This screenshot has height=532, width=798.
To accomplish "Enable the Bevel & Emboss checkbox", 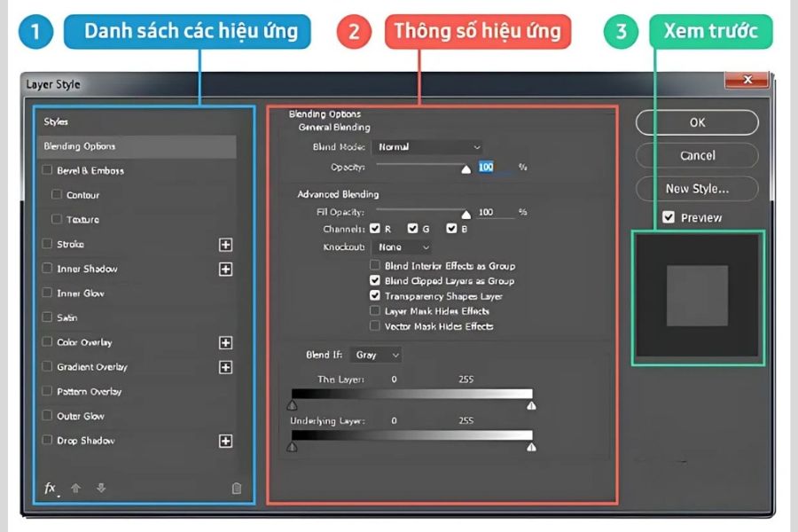I will point(48,170).
